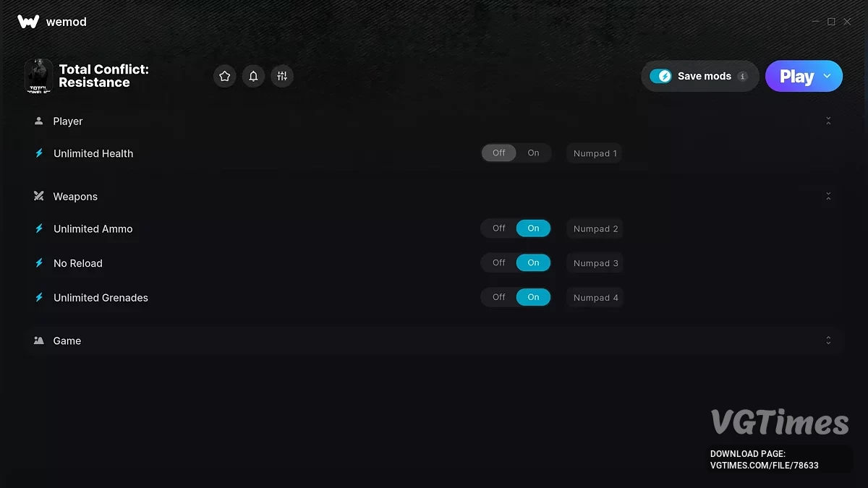Click the Weapons category crossed-swords icon
The height and width of the screenshot is (488, 868).
pos(39,196)
